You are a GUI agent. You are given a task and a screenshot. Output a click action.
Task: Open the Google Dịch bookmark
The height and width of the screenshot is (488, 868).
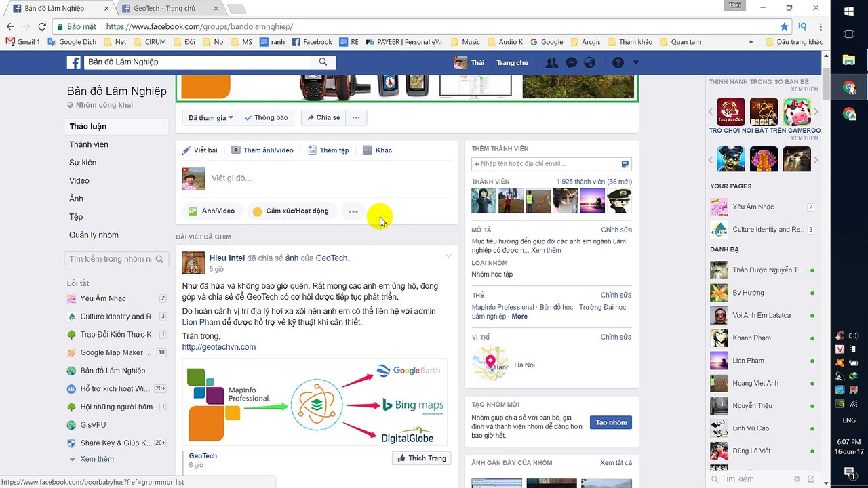pos(72,42)
